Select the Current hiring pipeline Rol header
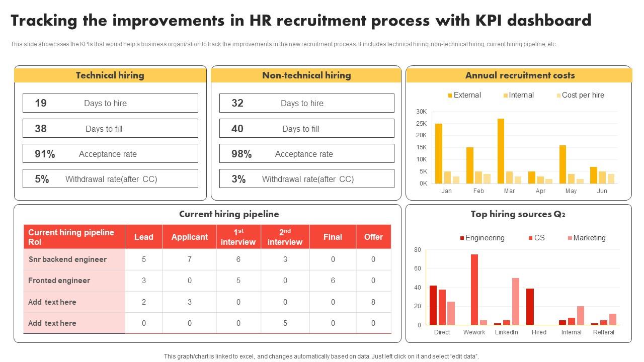This screenshot has height=362, width=644. 74,237
